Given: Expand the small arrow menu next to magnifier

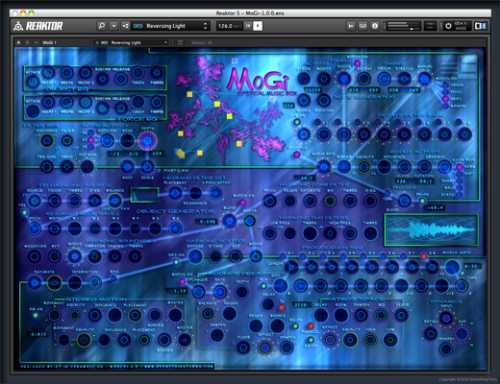Looking at the screenshot, I should pyautogui.click(x=114, y=26).
